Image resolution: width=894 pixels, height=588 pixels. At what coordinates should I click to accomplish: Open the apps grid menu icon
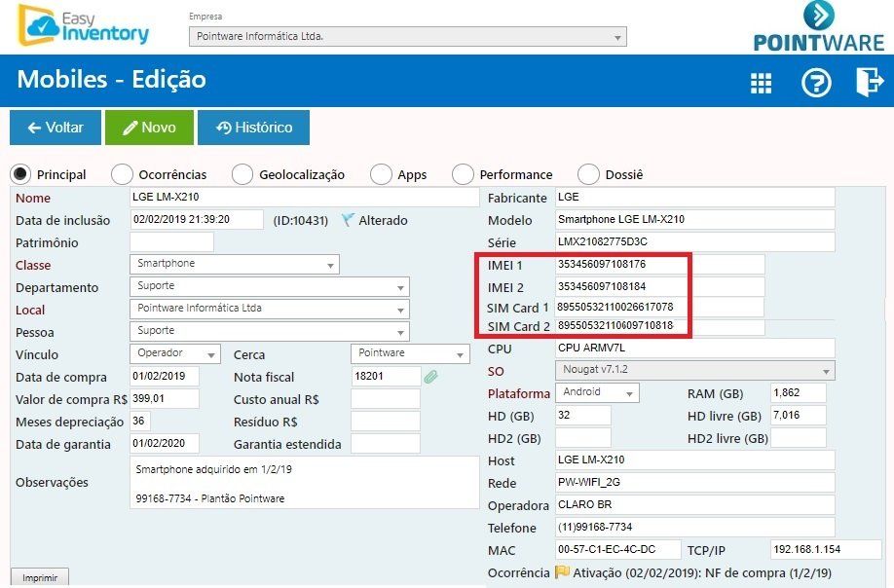click(x=761, y=83)
